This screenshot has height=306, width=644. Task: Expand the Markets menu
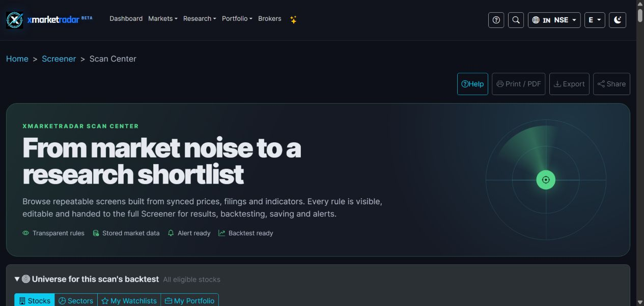[x=163, y=18]
